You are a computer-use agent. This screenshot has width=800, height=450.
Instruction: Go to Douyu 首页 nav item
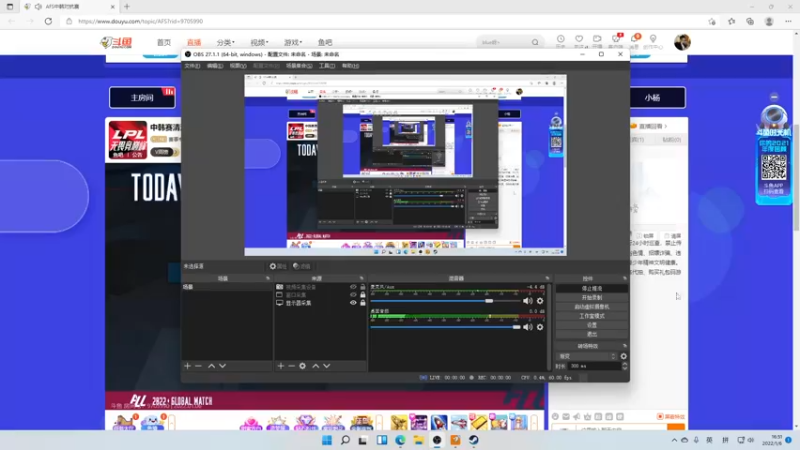164,42
